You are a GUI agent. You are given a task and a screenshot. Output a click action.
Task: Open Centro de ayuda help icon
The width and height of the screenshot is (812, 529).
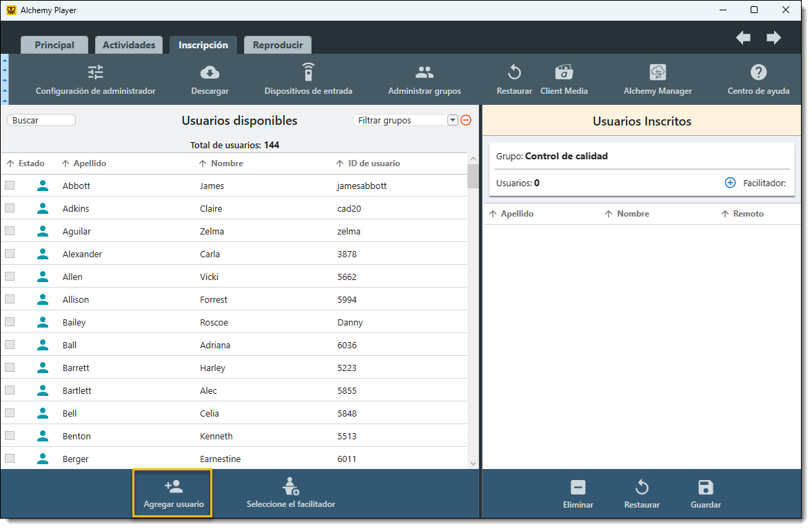[758, 72]
